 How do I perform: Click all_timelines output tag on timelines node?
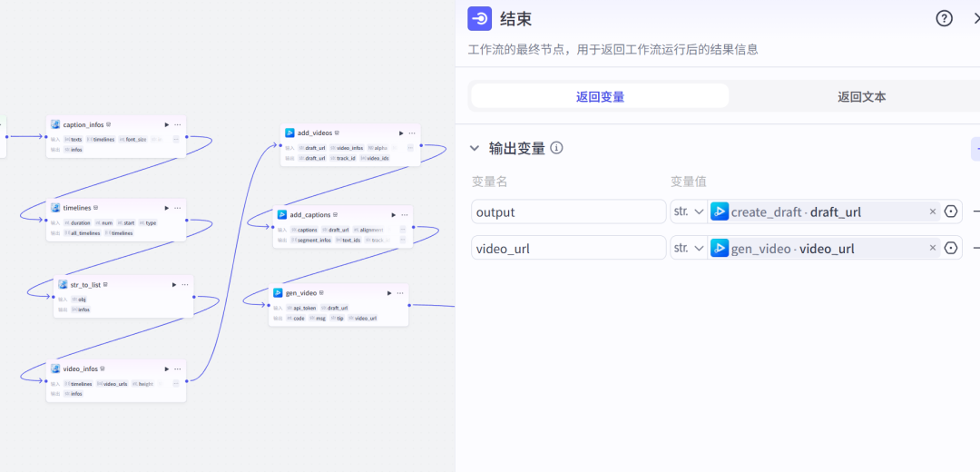(82, 233)
